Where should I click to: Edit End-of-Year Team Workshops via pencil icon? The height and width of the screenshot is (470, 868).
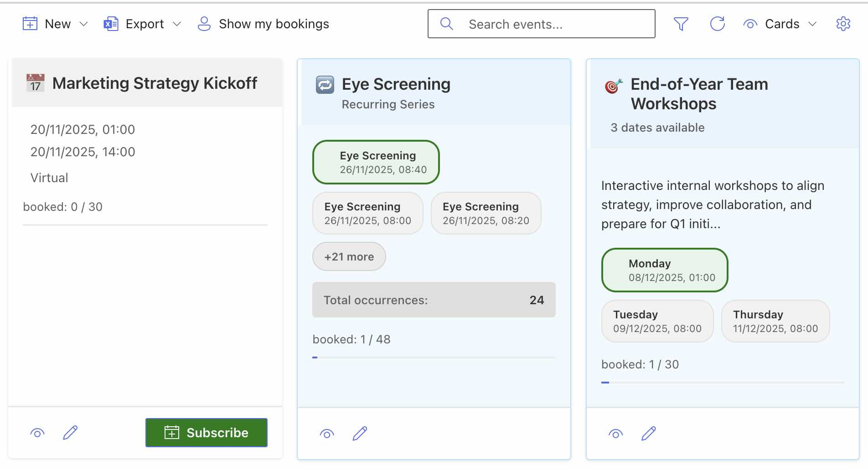pyautogui.click(x=648, y=434)
